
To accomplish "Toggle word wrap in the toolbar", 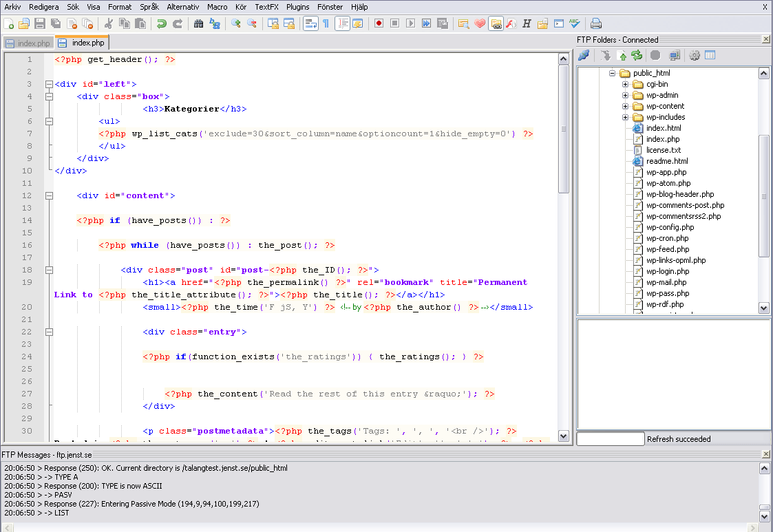I will [x=310, y=23].
